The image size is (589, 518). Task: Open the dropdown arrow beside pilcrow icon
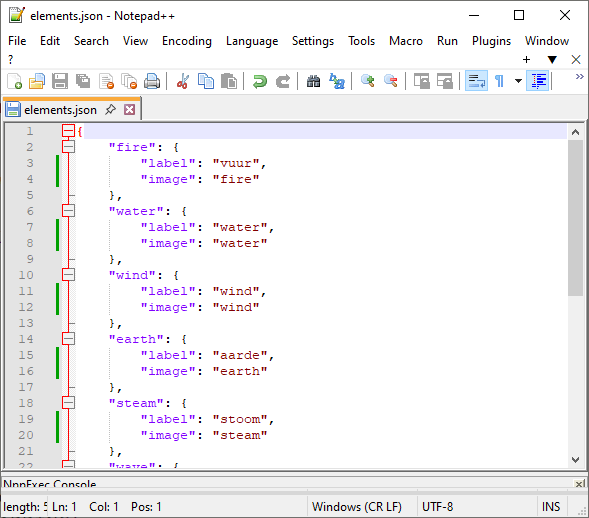[x=518, y=81]
